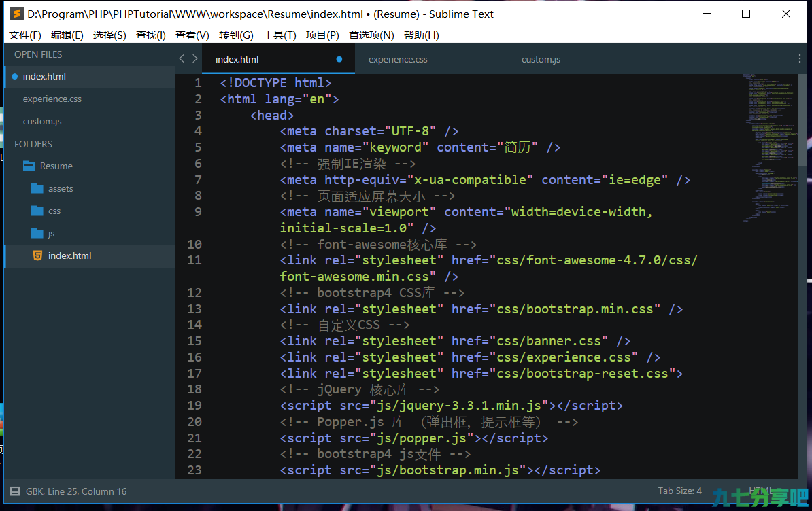Click the <head> tag on line 3

click(272, 116)
